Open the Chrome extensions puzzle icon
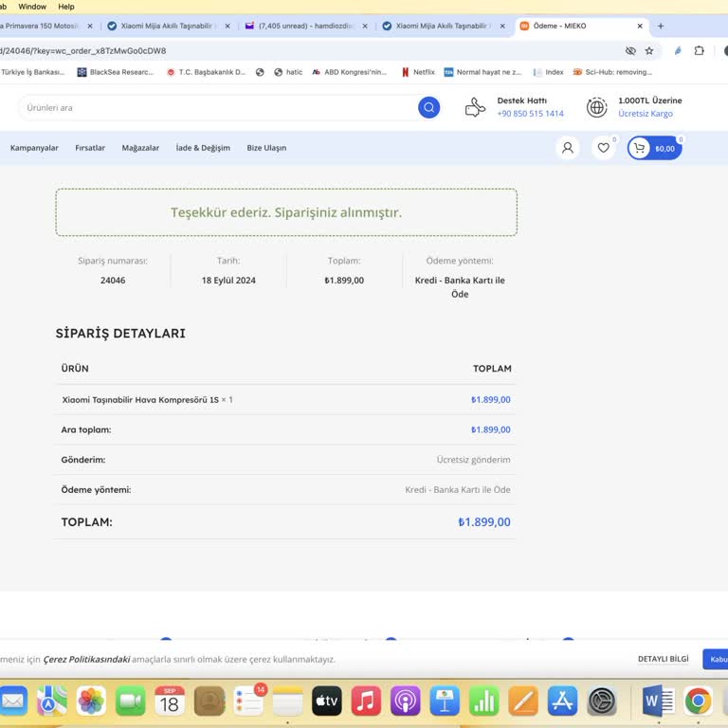 [x=699, y=50]
